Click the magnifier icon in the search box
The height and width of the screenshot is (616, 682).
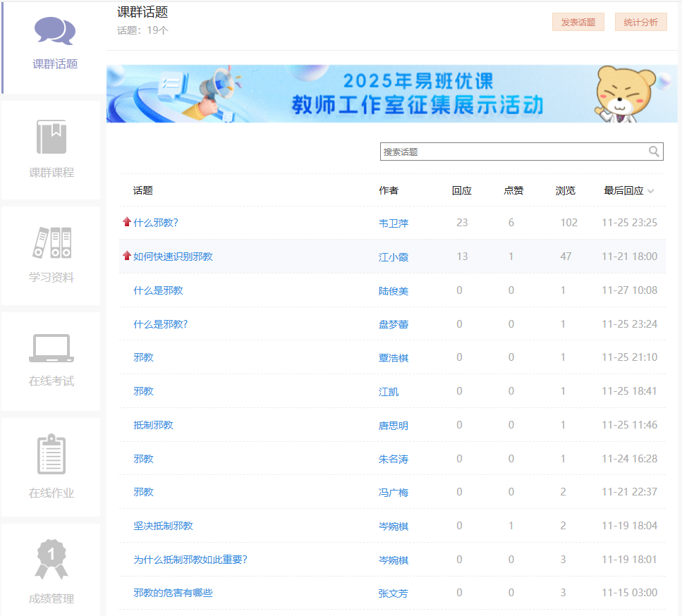654,152
